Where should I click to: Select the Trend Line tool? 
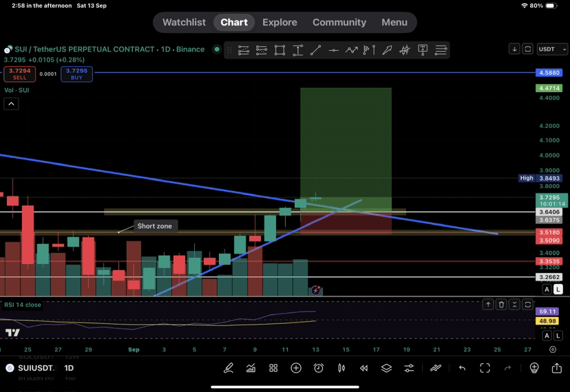click(315, 50)
